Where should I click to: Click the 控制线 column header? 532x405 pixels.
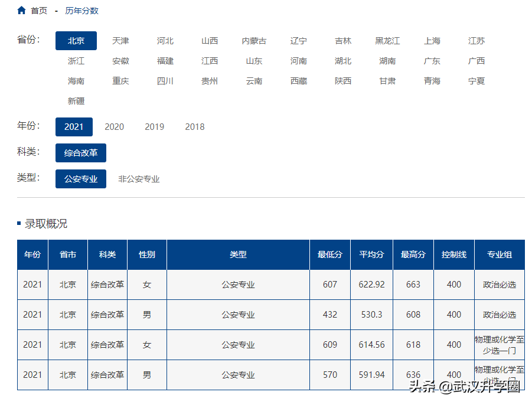[454, 254]
